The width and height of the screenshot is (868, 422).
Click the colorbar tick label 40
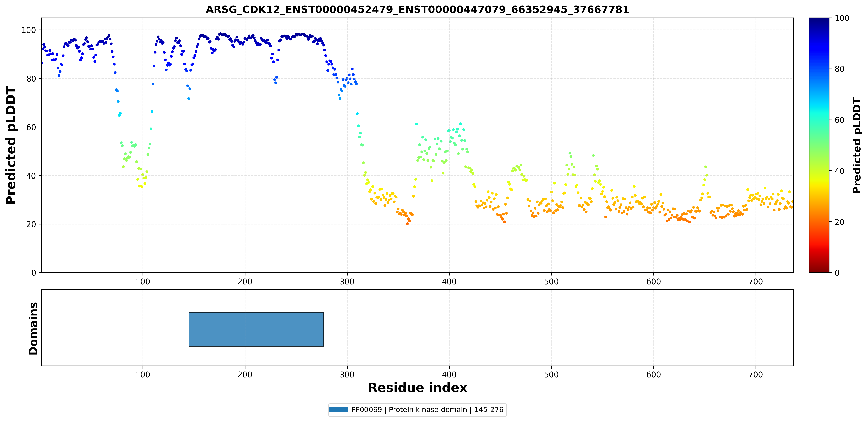[x=839, y=171]
